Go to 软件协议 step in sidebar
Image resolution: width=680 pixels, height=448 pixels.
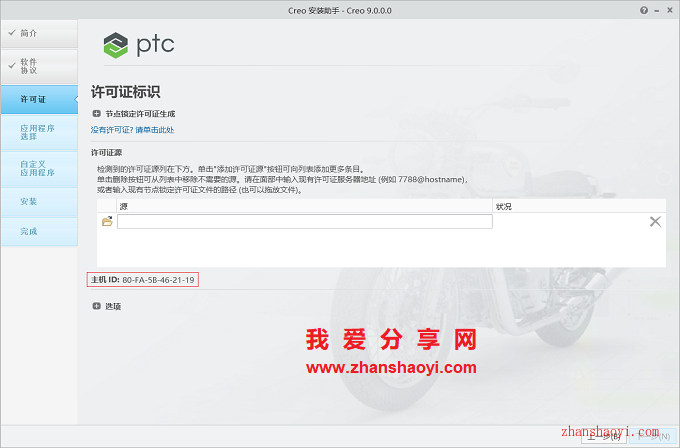[39, 66]
